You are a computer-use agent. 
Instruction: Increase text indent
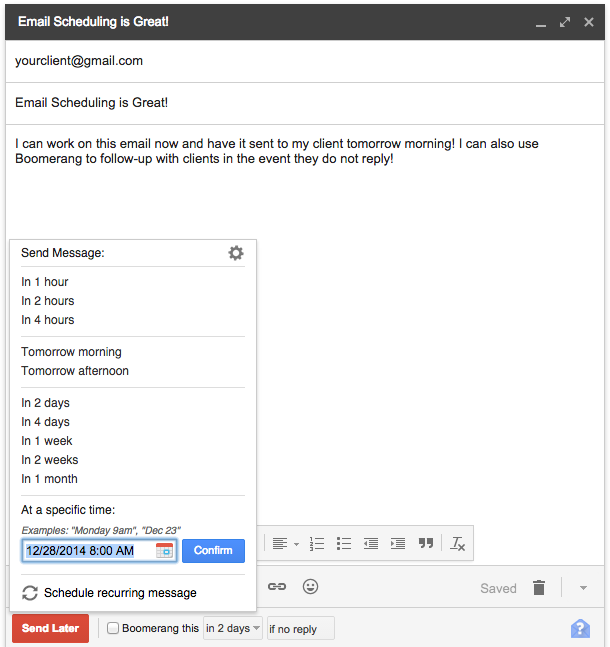[398, 543]
